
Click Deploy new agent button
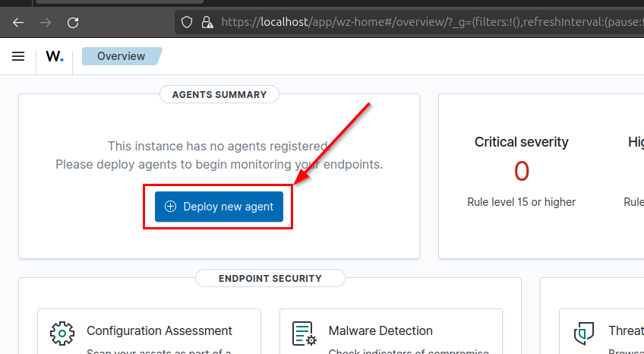click(x=219, y=207)
